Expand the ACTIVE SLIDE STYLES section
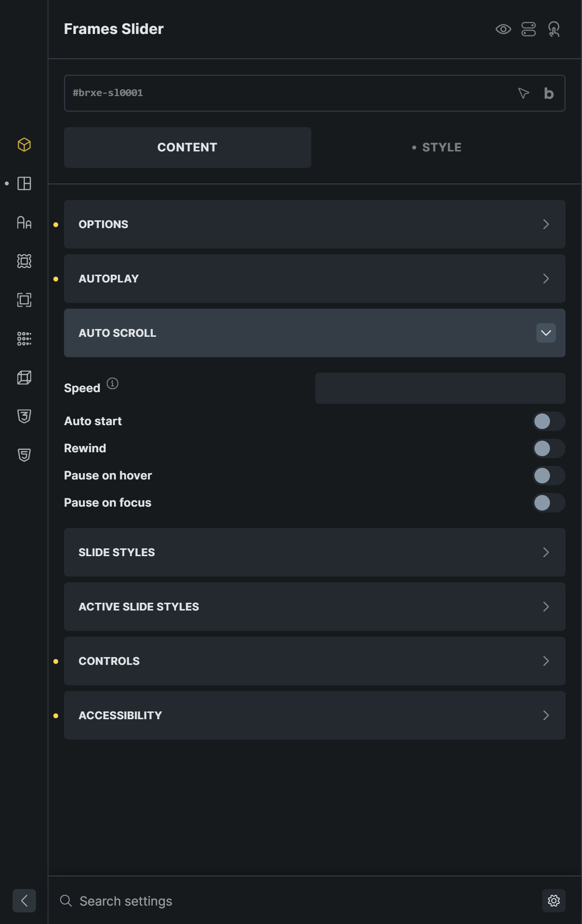The height and width of the screenshot is (924, 582). click(315, 607)
